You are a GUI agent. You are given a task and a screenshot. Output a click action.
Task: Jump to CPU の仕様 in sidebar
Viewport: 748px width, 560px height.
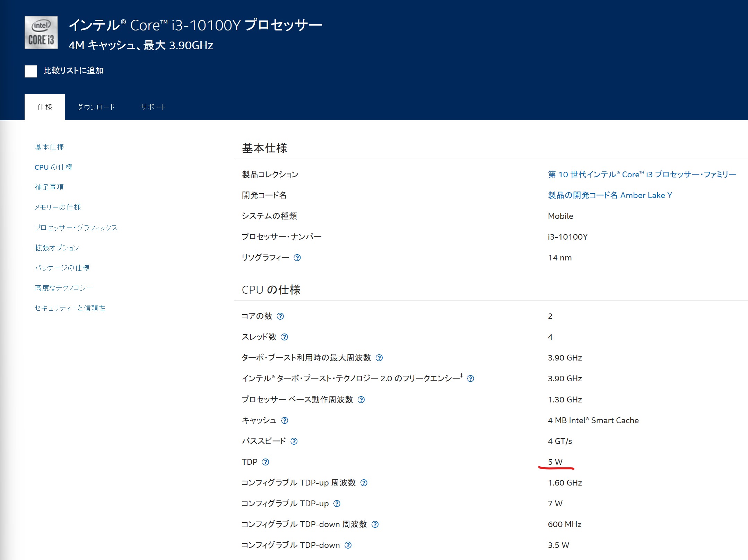[53, 167]
